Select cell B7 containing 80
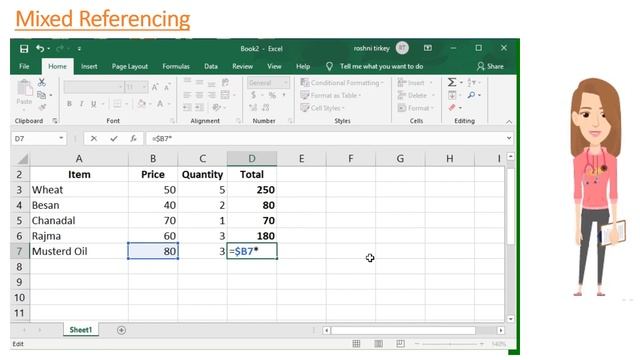This screenshot has height=360, width=640. click(x=153, y=251)
